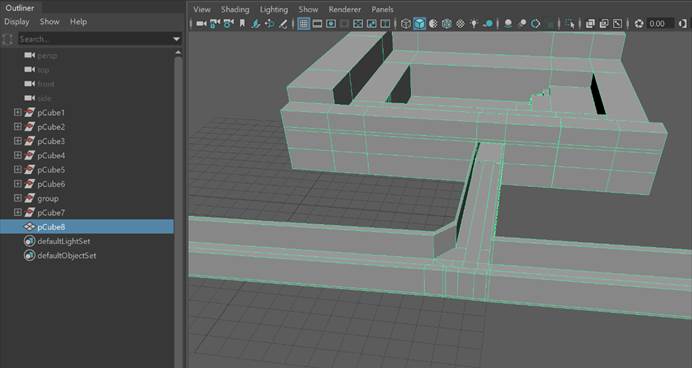Open the viewport Show menu

click(308, 9)
